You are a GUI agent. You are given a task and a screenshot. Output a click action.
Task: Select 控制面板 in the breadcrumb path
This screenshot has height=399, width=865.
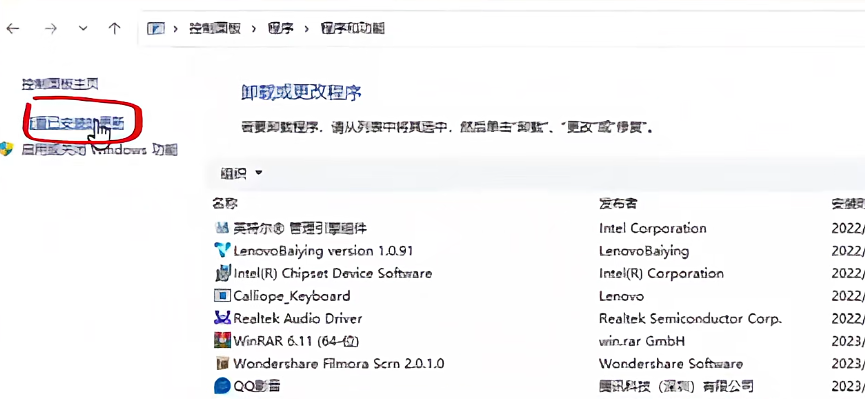215,29
